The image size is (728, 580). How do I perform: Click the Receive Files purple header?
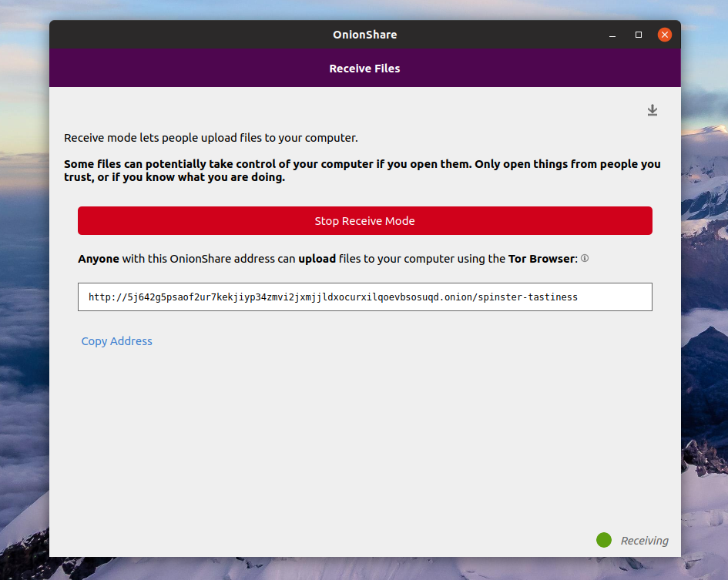tap(364, 69)
